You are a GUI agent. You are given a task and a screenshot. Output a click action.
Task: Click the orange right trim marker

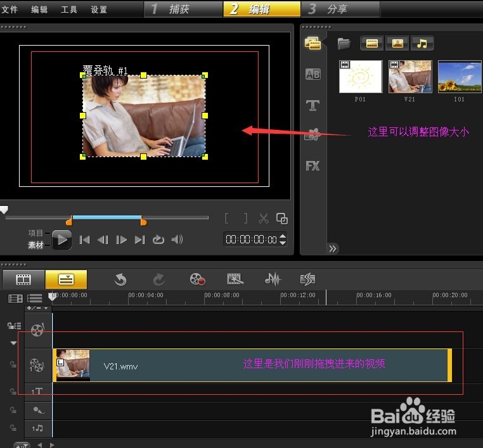(143, 221)
